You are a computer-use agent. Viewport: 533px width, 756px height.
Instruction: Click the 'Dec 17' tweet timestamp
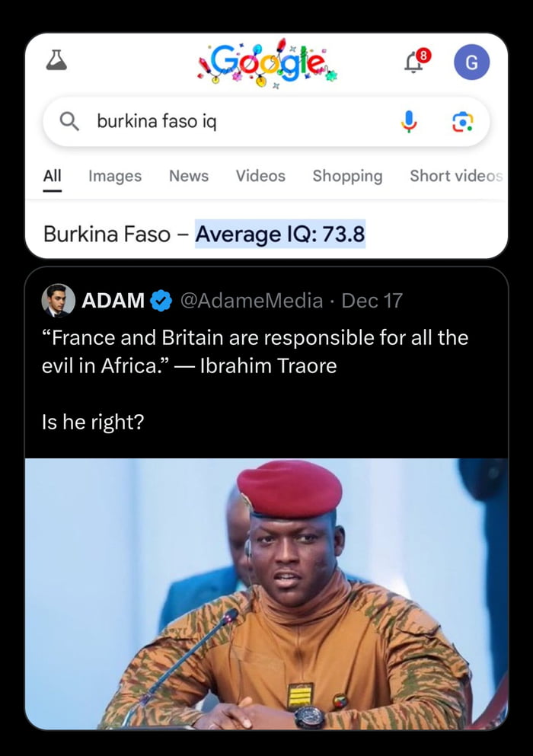click(x=372, y=301)
